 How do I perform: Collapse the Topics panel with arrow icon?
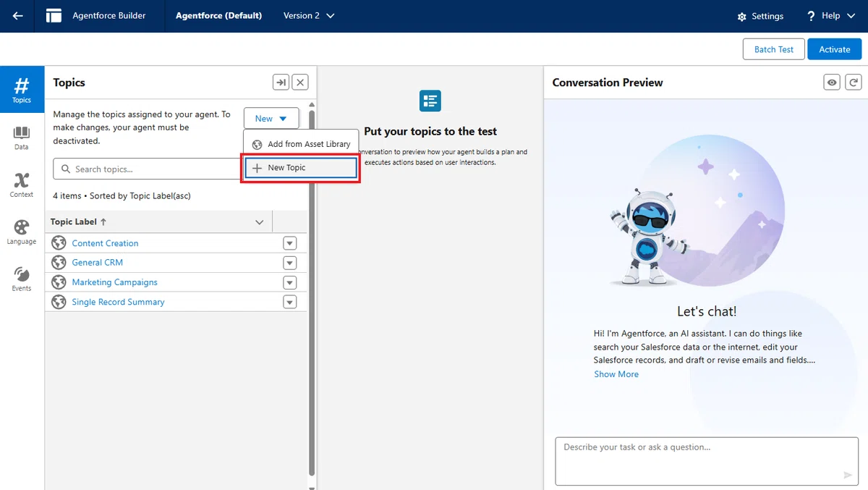[x=281, y=83]
